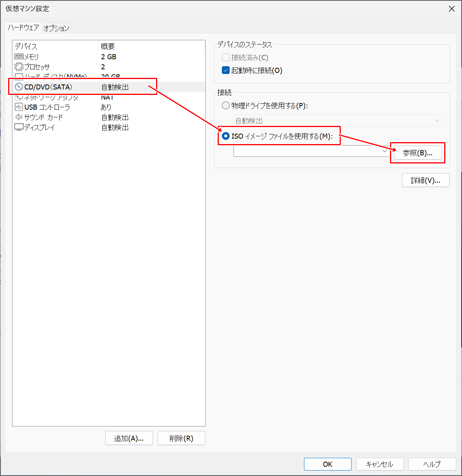Expand the ISO image file path dropdown
The height and width of the screenshot is (476, 462).
[x=385, y=151]
